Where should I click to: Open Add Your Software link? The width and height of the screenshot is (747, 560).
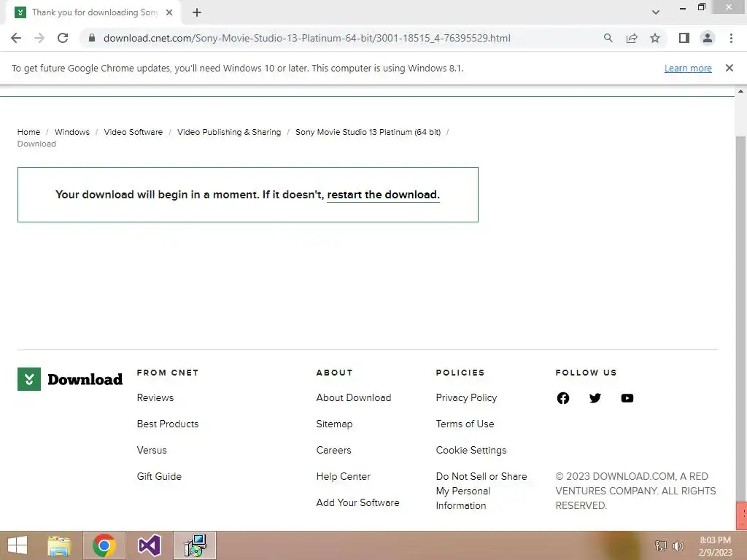coord(357,502)
